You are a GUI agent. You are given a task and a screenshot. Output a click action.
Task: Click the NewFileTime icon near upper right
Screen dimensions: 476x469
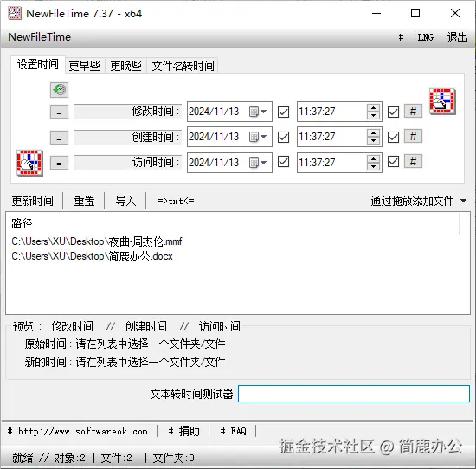click(442, 101)
